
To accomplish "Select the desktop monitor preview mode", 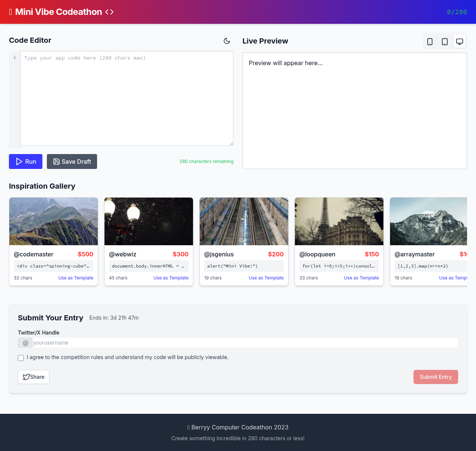I will (459, 41).
